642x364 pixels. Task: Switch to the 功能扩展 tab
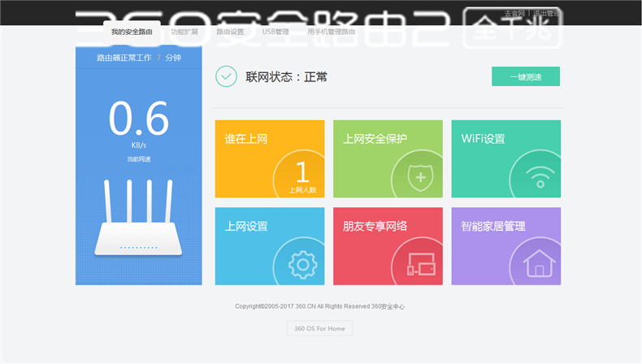184,32
